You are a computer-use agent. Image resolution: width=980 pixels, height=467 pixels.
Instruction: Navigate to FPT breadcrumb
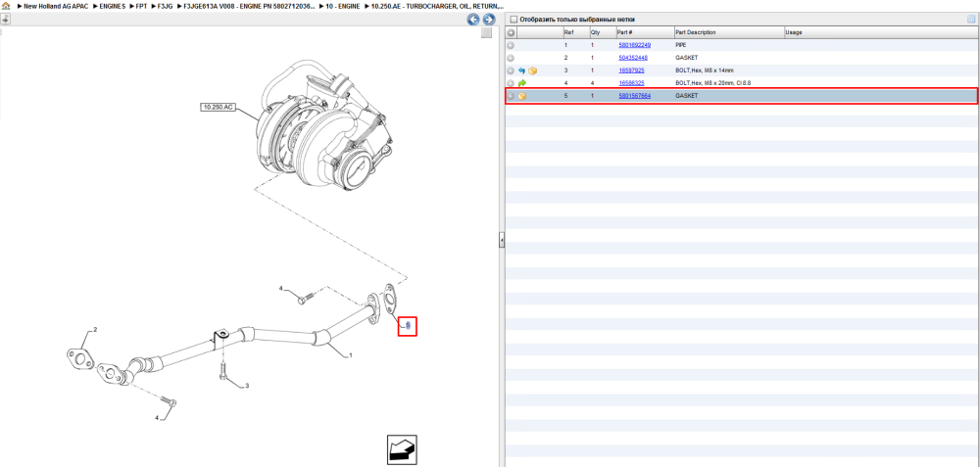pos(141,6)
